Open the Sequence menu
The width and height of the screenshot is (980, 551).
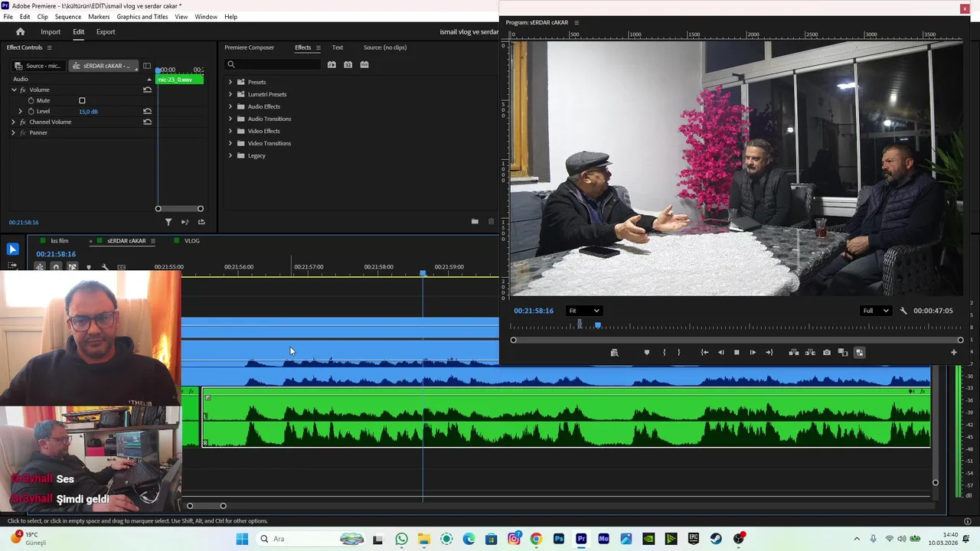(x=68, y=16)
